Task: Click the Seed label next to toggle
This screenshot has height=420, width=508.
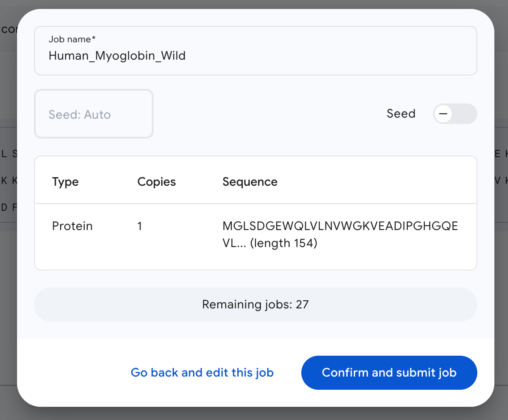Action: coord(401,113)
